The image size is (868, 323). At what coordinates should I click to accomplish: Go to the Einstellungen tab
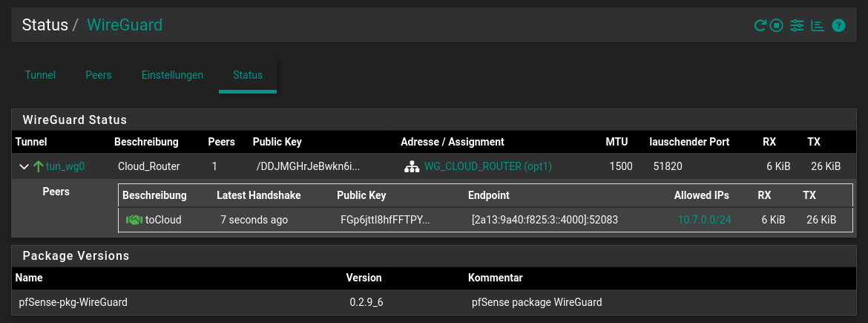click(x=172, y=75)
